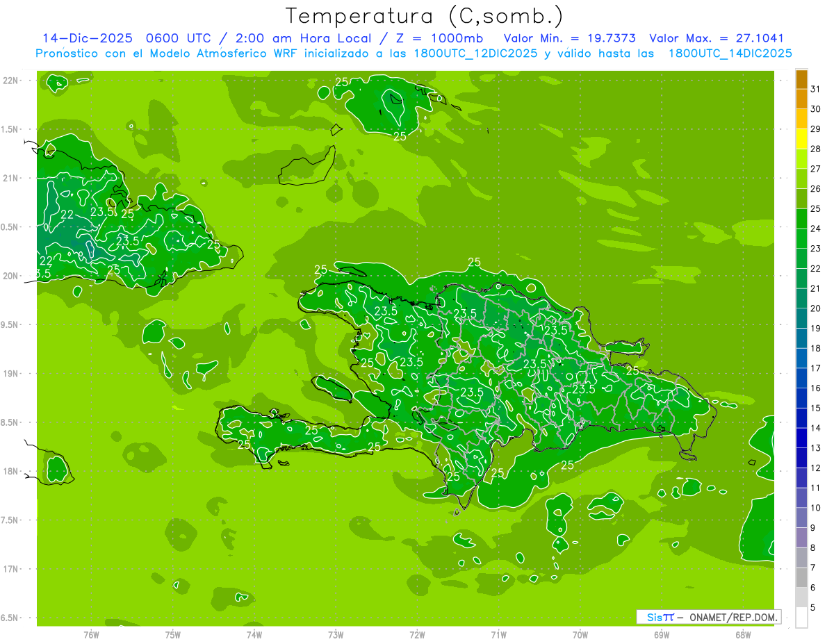
Task: Click the number 21 on the color scale
Action: click(x=816, y=288)
